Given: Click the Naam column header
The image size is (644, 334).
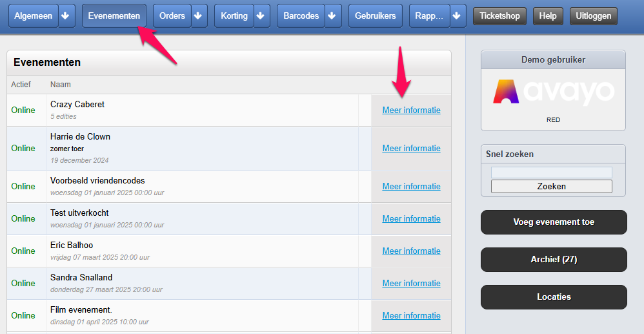Looking at the screenshot, I should point(61,85).
